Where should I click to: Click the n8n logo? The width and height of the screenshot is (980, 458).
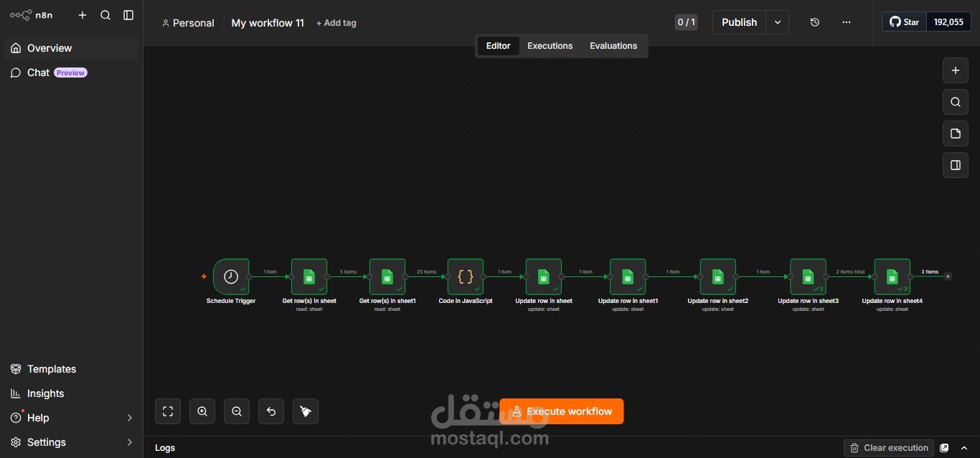pos(31,15)
